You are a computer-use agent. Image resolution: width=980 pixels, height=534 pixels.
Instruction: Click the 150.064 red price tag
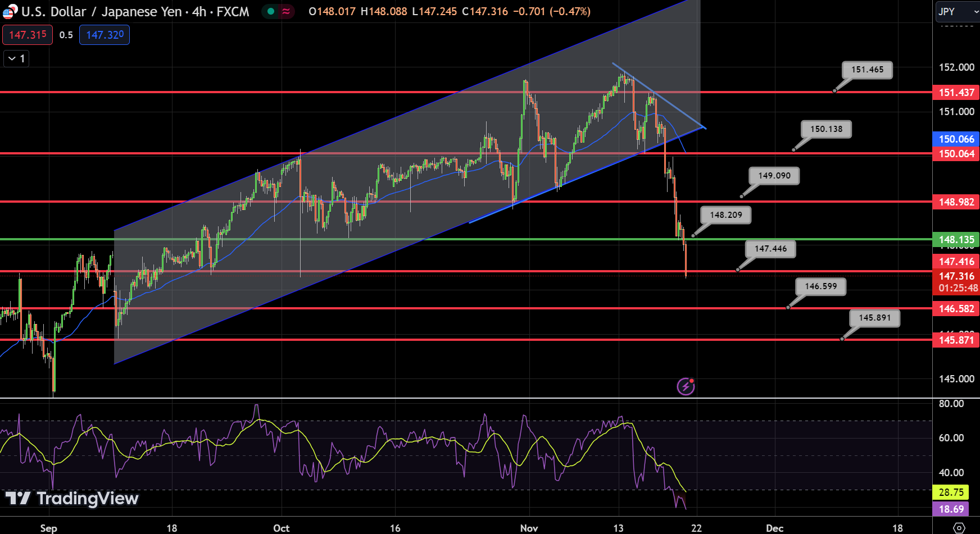956,154
